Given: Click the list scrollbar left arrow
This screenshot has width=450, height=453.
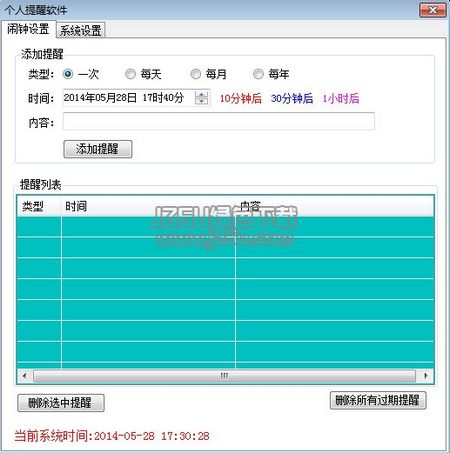Looking at the screenshot, I should [x=25, y=376].
